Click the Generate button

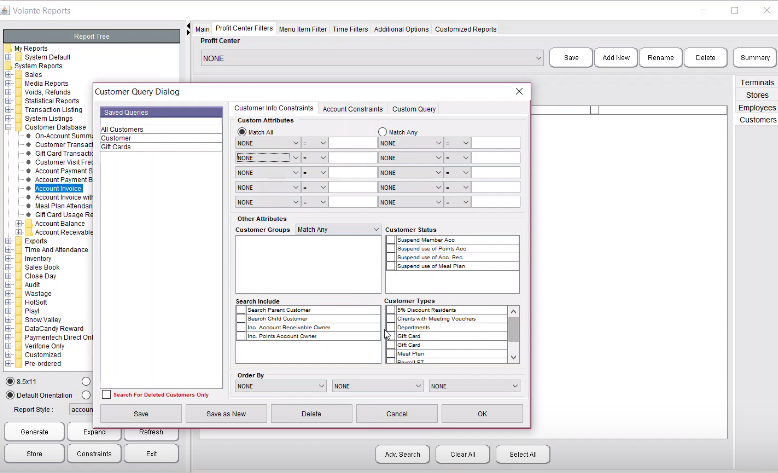(x=34, y=432)
